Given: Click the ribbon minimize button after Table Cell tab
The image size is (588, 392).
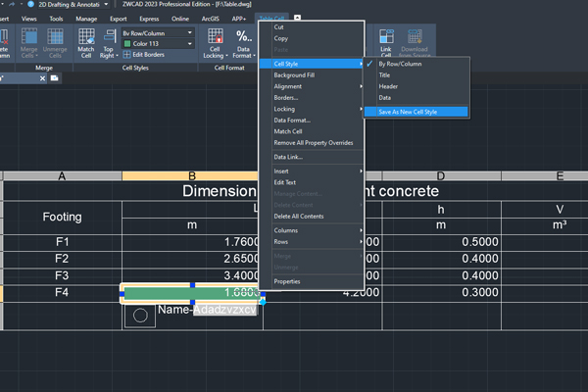Looking at the screenshot, I should tap(297, 18).
